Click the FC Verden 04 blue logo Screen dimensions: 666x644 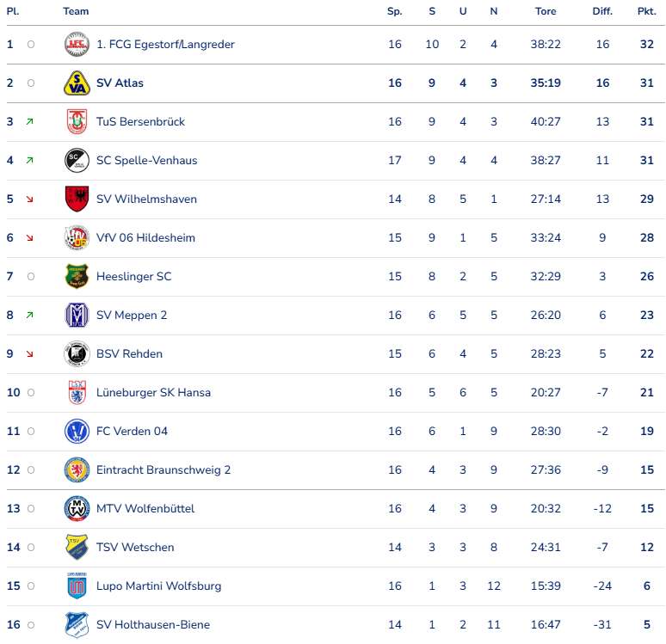(77, 432)
